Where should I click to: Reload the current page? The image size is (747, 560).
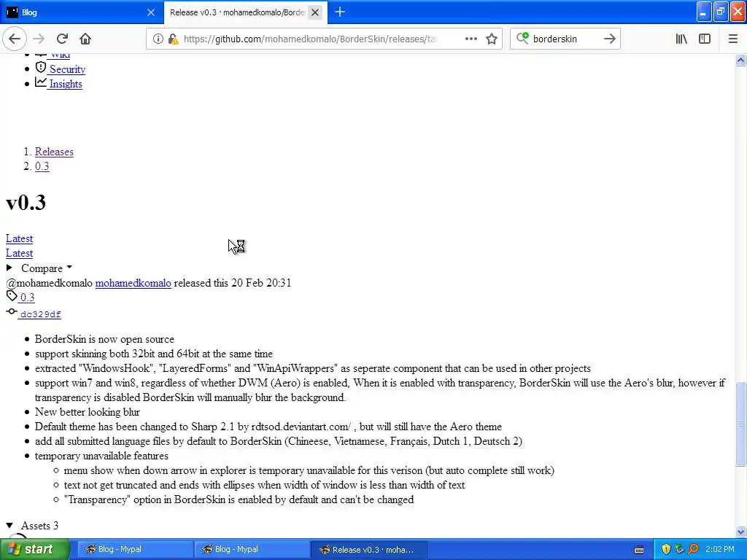pyautogui.click(x=62, y=39)
